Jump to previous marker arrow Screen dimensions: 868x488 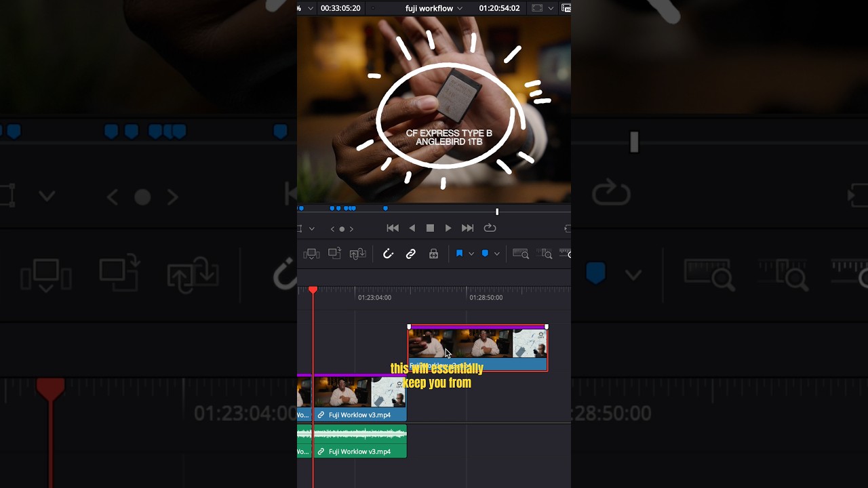(332, 229)
